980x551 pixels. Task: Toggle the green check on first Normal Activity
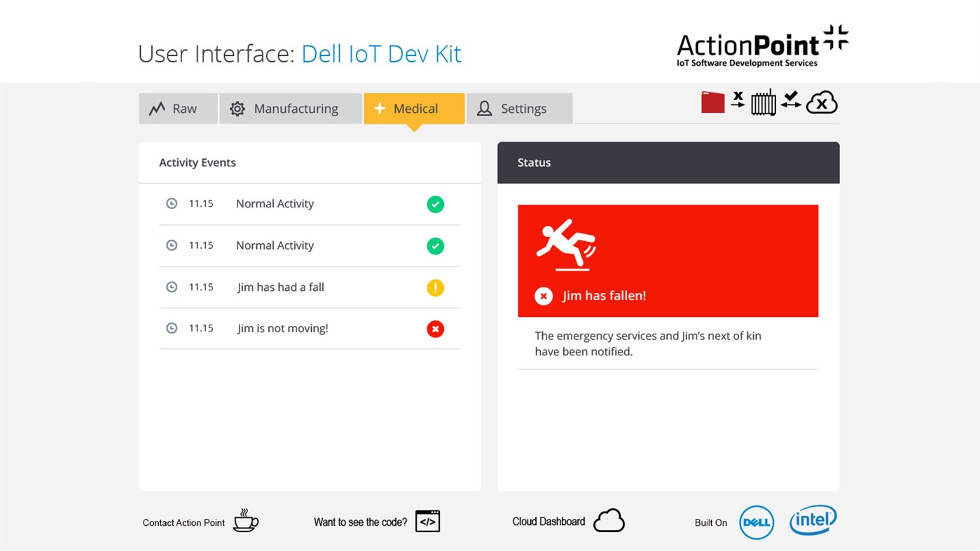tap(435, 204)
